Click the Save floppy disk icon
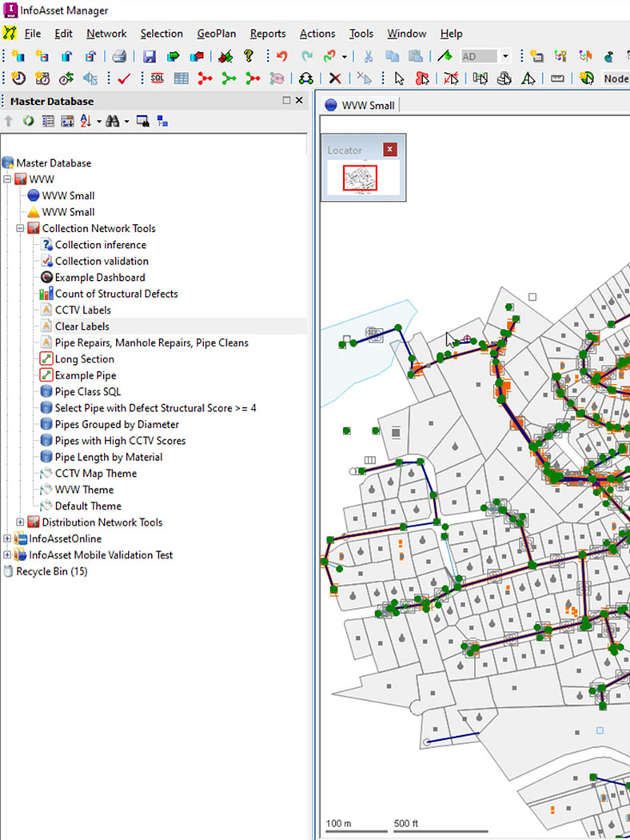The height and width of the screenshot is (840, 630). (x=150, y=56)
